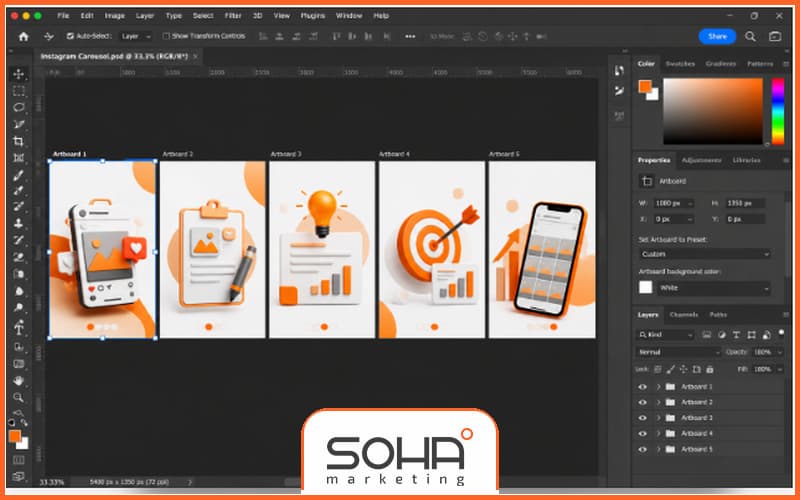The image size is (800, 500).
Task: Open the History panel icon in collapsed dock
Action: pyautogui.click(x=619, y=71)
